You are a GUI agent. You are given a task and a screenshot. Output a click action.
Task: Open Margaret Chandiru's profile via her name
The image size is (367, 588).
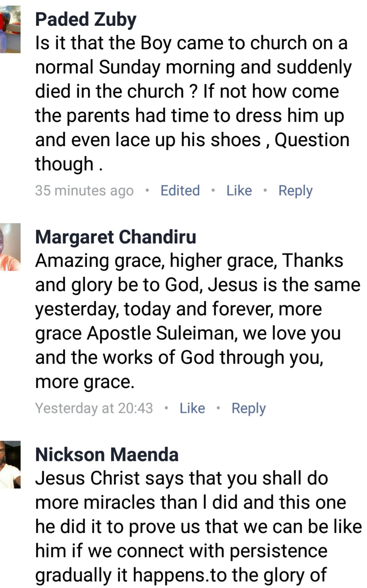pyautogui.click(x=116, y=237)
